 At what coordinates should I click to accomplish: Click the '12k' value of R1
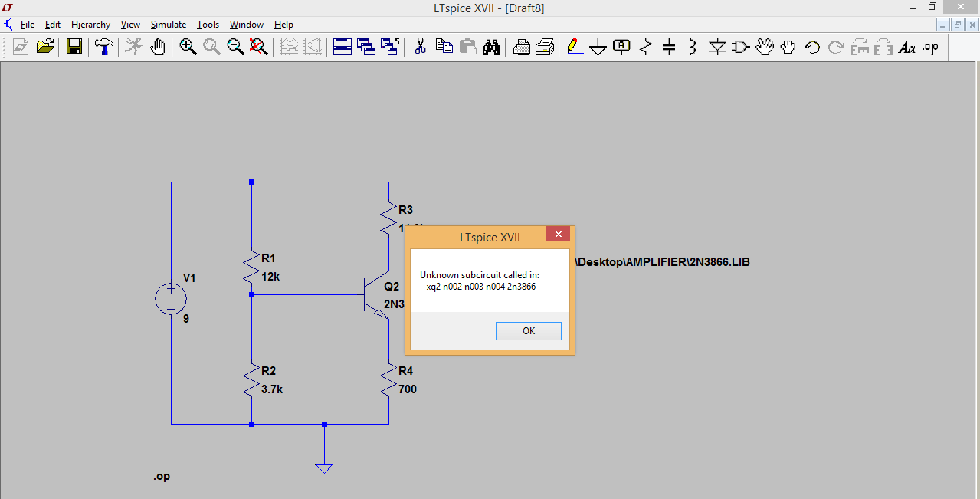pos(270,277)
